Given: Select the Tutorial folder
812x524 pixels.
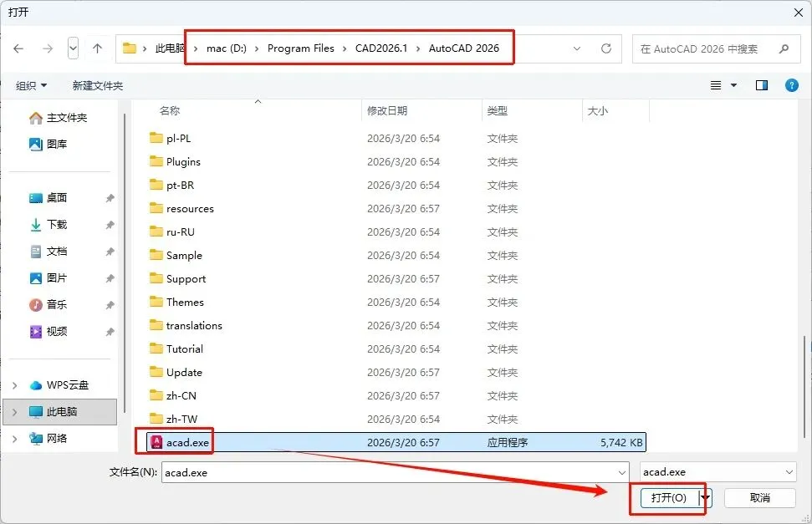Looking at the screenshot, I should [396, 349].
